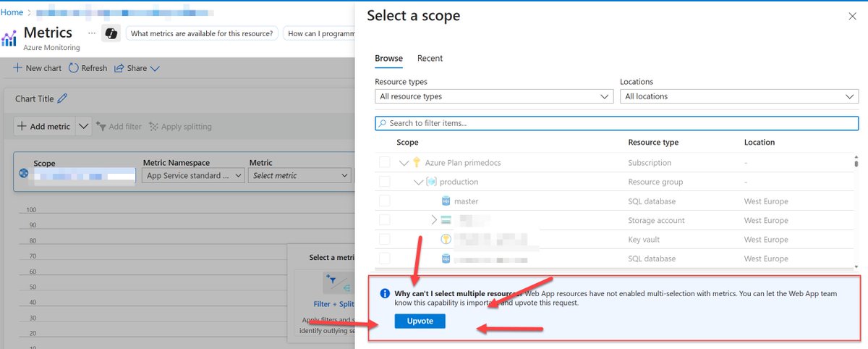Open the Locations dropdown
Viewport: 868px width, 349px height.
(739, 96)
